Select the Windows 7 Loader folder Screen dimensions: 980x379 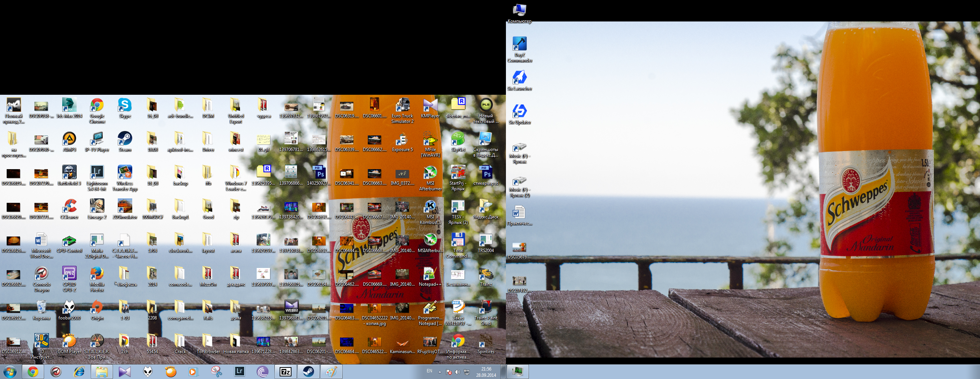click(x=236, y=178)
